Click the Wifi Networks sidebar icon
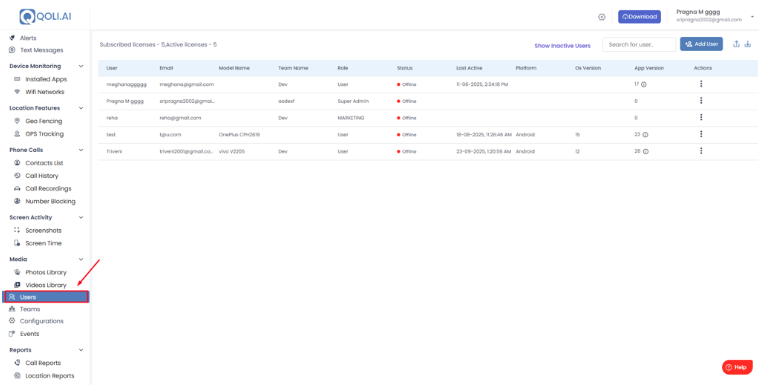 click(x=17, y=92)
